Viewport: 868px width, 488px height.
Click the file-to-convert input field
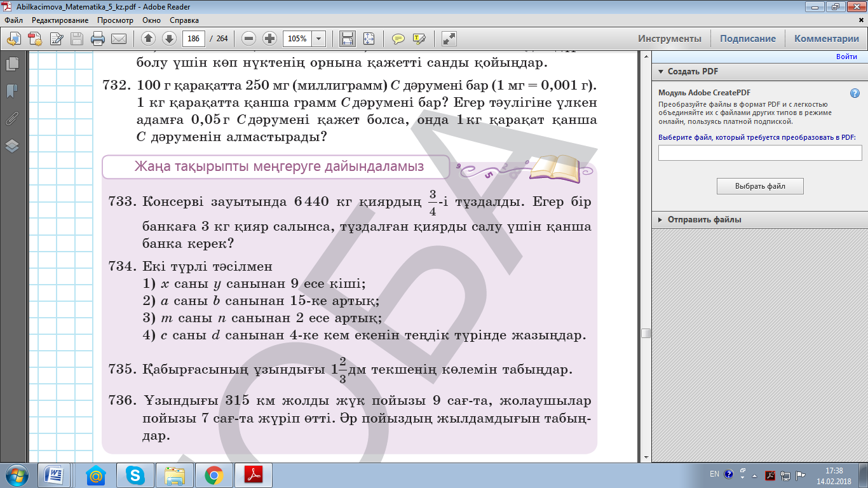[760, 152]
